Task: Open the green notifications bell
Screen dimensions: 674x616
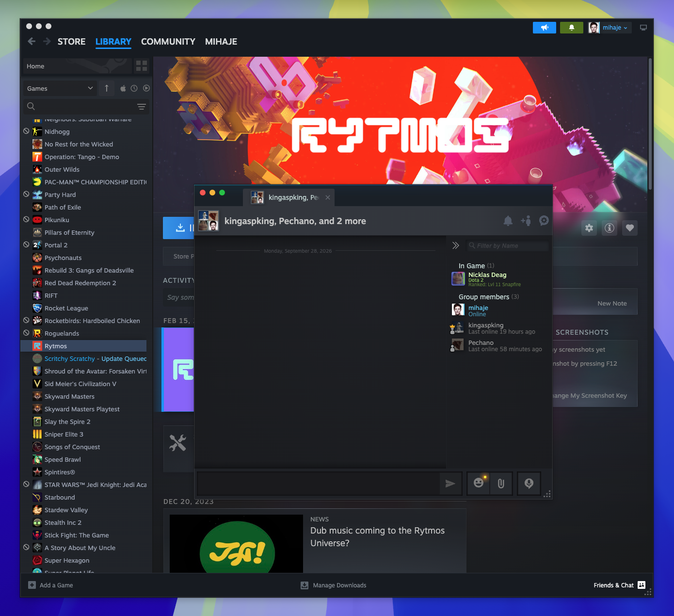Action: click(572, 28)
